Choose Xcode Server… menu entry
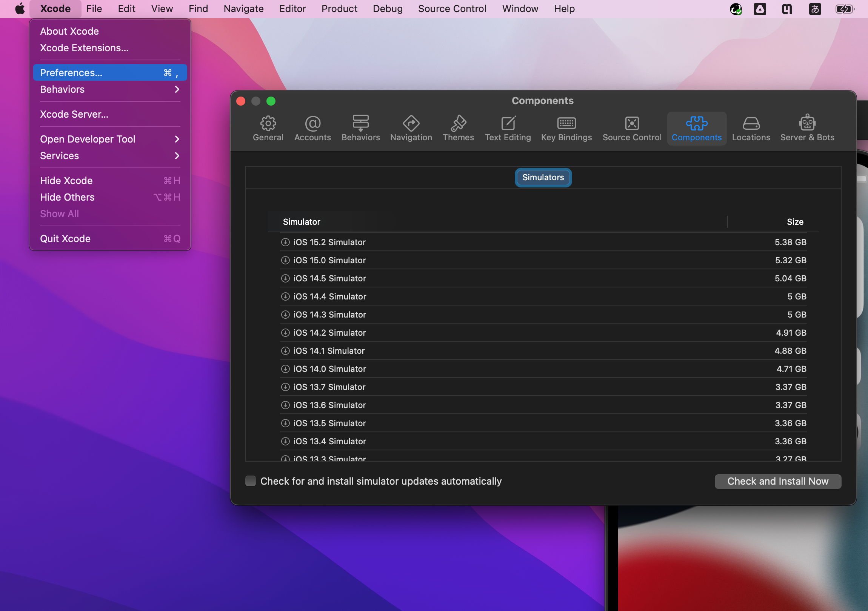 point(110,114)
